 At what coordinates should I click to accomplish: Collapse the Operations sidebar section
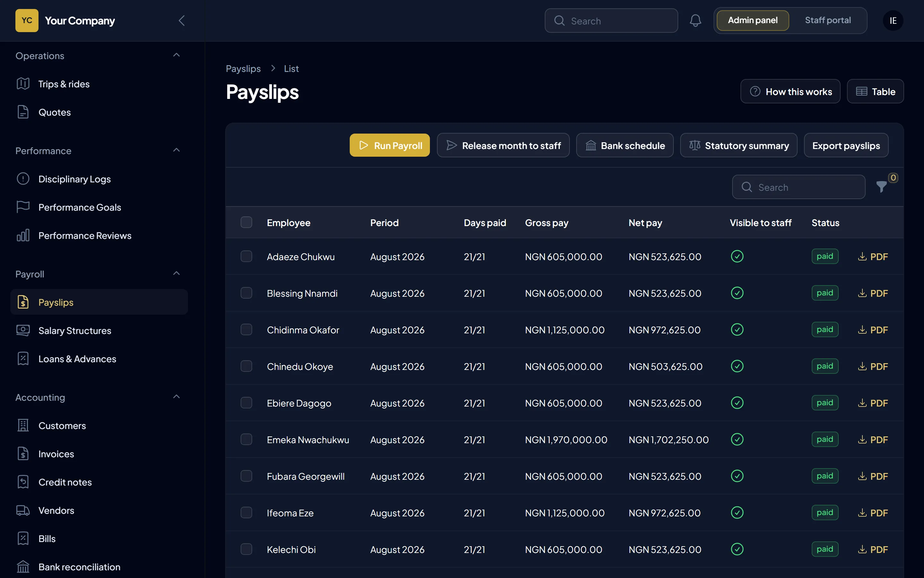[176, 56]
